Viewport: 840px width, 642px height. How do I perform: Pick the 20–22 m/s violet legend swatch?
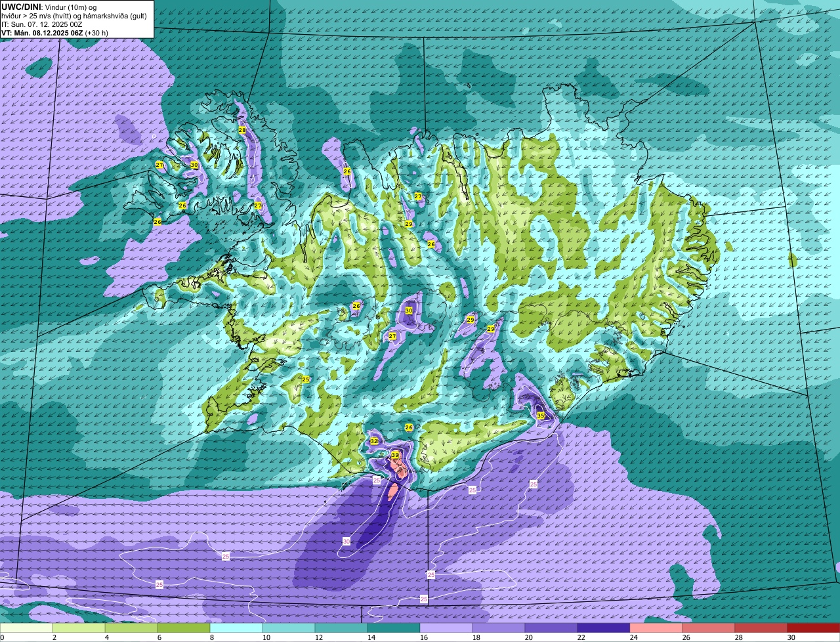(x=551, y=628)
